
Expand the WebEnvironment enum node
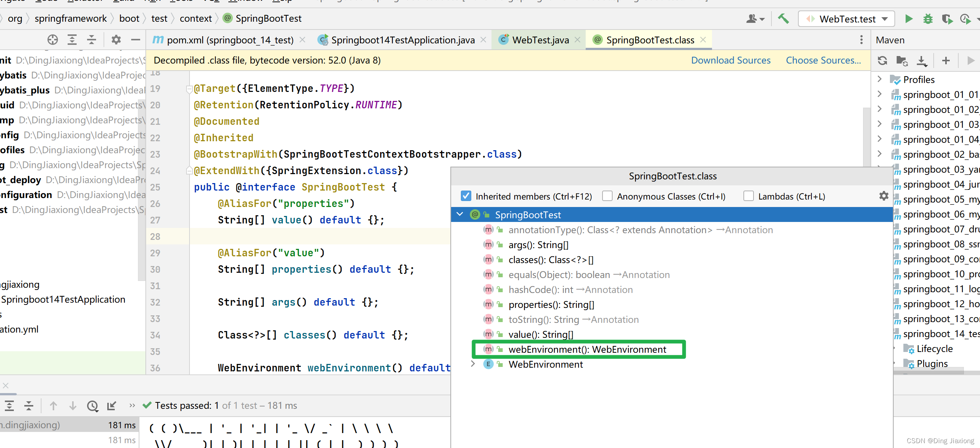point(472,364)
